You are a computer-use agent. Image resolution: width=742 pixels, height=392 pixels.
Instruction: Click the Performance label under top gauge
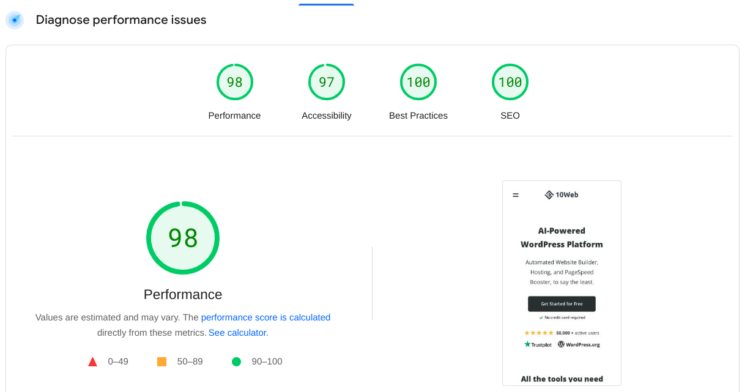tap(234, 116)
